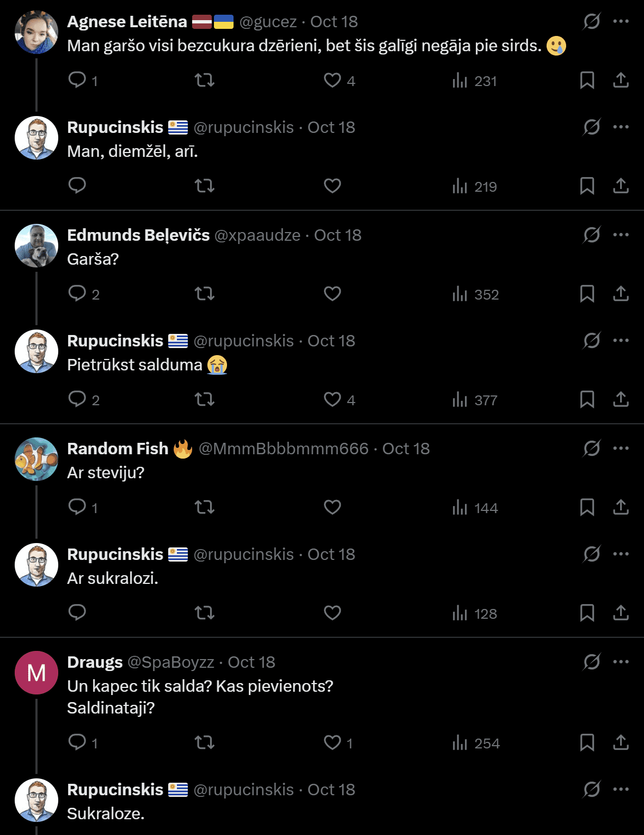Viewport: 644px width, 835px height.
Task: Bookmark Draugs' tweet
Action: click(587, 742)
